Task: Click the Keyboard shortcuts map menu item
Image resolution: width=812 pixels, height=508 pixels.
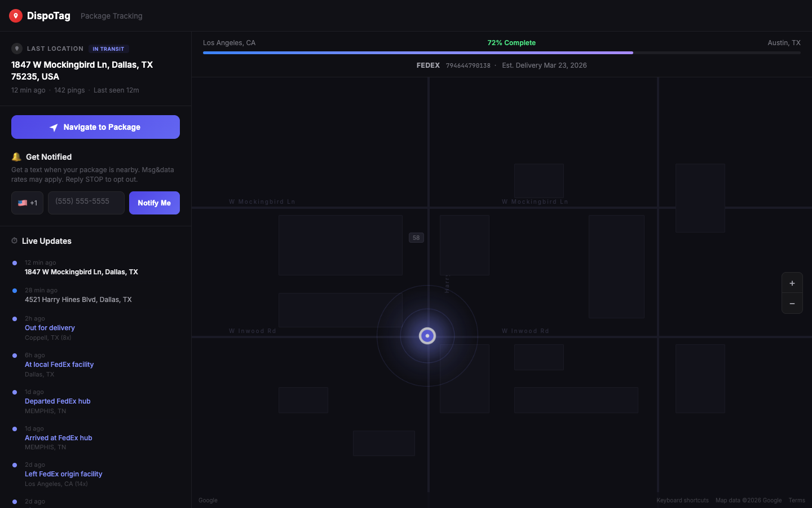Action: point(682,500)
